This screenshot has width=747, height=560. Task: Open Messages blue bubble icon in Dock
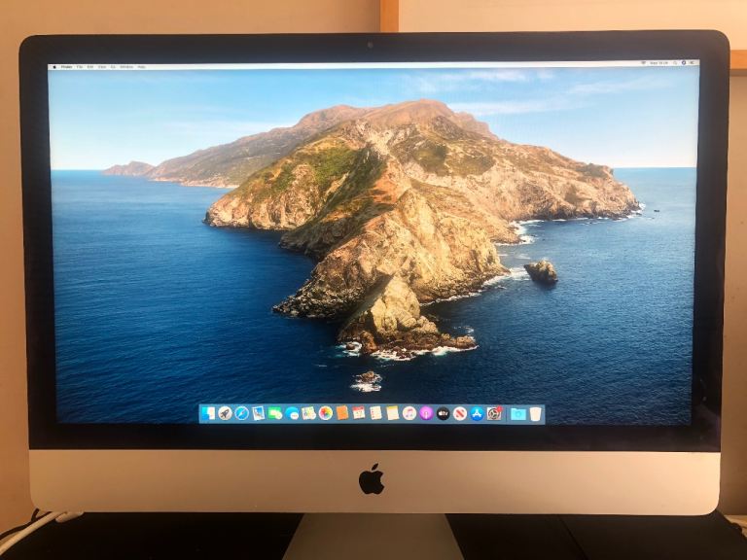[292, 413]
